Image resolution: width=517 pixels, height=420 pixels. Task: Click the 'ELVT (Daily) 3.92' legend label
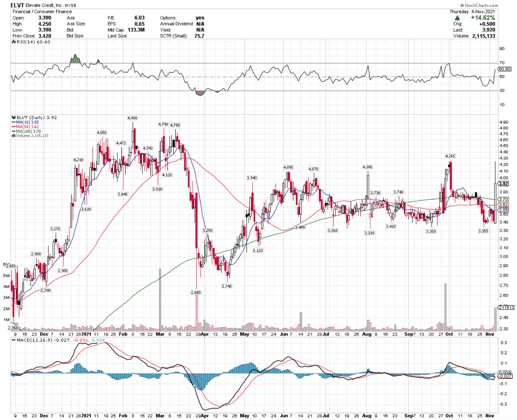(37, 118)
